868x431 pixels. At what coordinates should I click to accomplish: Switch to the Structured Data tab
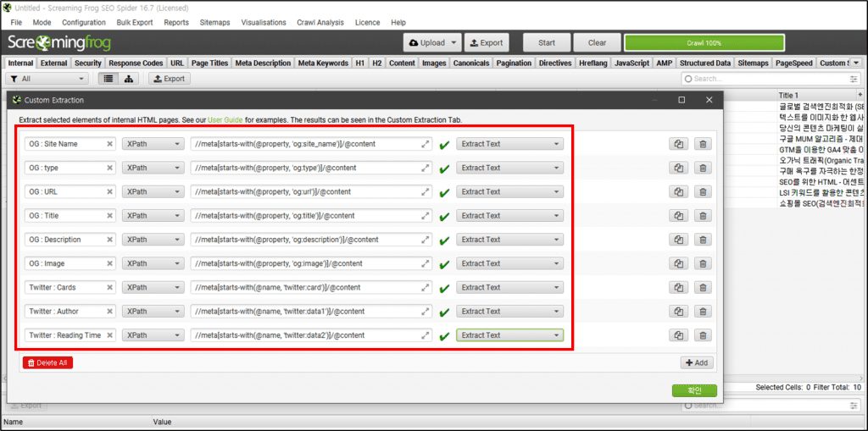coord(705,63)
